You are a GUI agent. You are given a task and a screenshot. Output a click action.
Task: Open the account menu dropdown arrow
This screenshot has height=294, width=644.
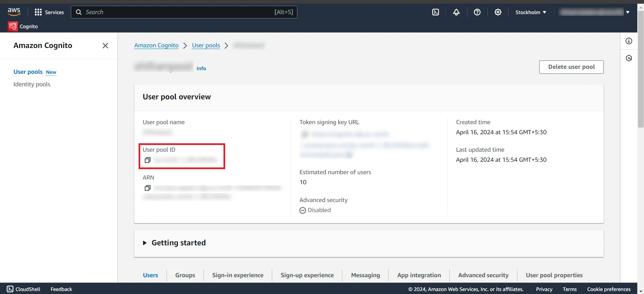click(x=628, y=12)
